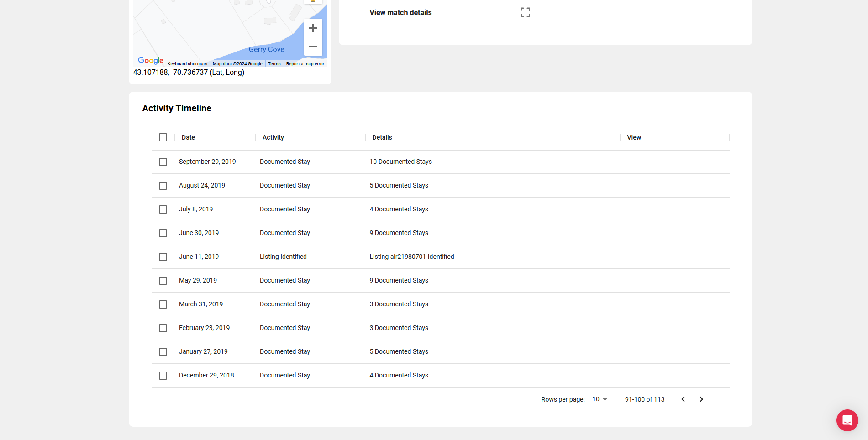Click Gerry Cove label on map
The width and height of the screenshot is (868, 440).
pos(267,49)
